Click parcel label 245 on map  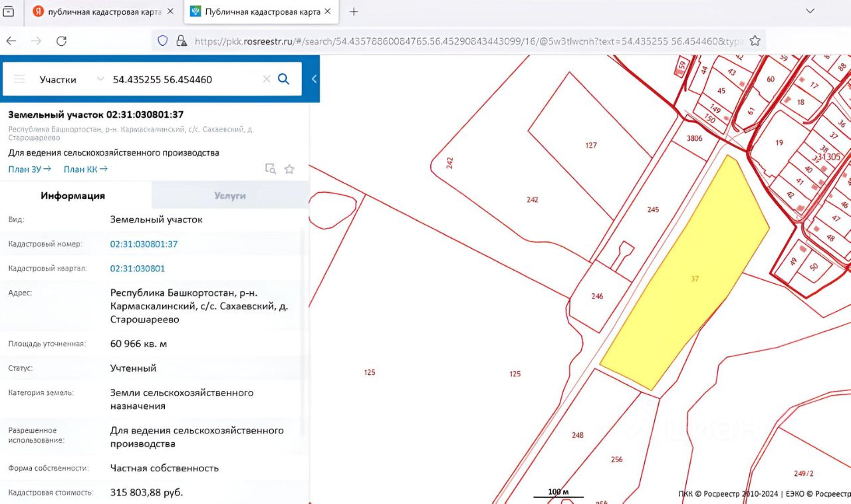click(x=653, y=209)
